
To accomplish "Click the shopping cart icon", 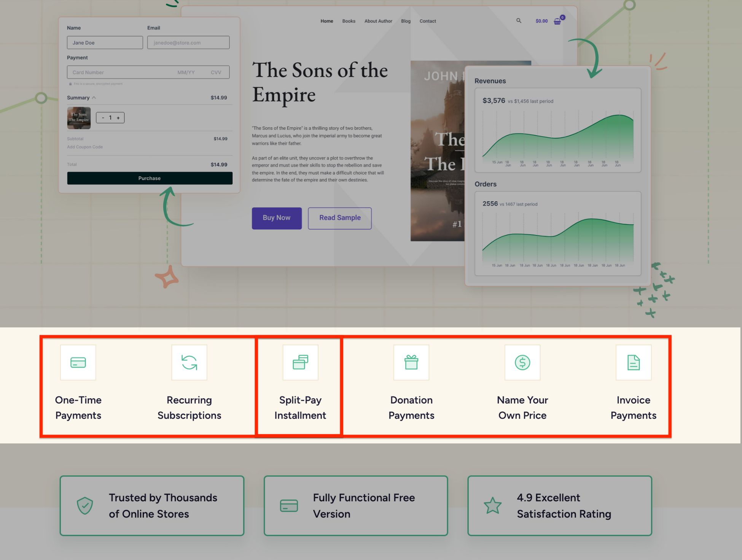I will 558,21.
